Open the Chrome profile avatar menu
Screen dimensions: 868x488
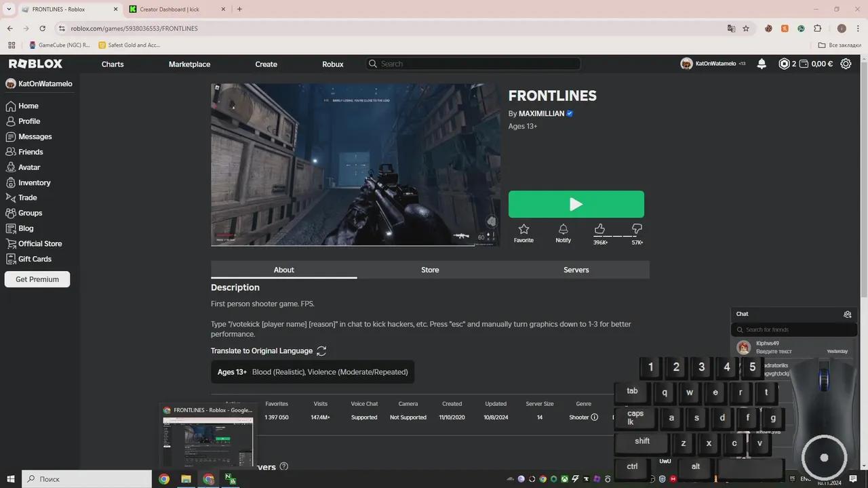(x=842, y=28)
